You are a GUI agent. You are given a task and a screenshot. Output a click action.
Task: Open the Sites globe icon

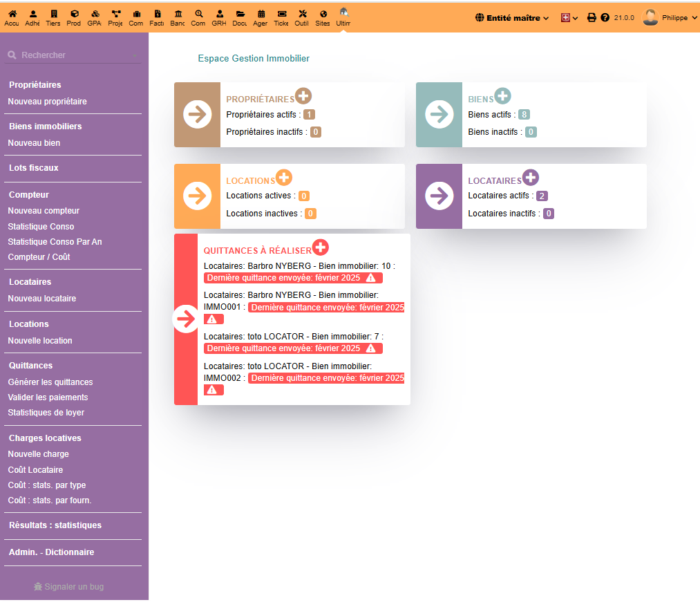click(323, 14)
